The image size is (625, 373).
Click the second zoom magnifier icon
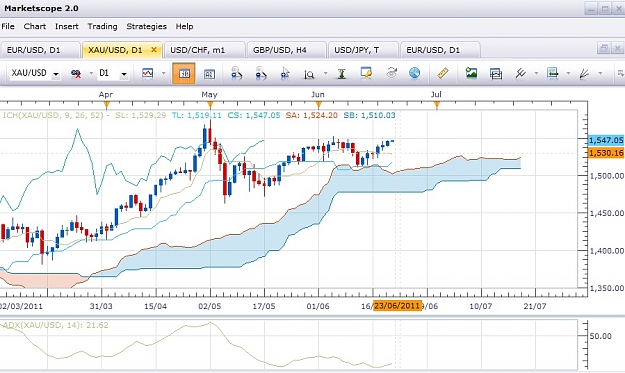tap(261, 73)
